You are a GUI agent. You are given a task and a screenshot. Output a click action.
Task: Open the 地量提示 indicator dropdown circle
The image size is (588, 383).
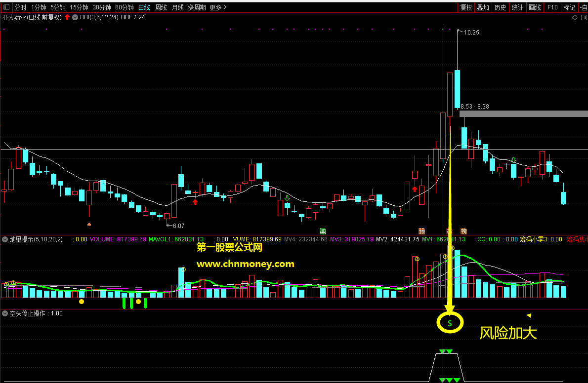tap(5, 239)
